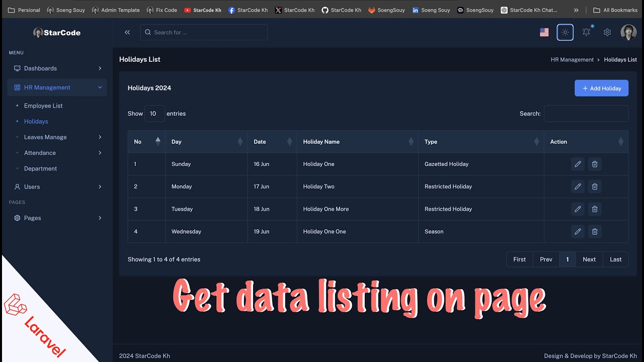Open the US flag language selector
This screenshot has height=362, width=644.
pyautogui.click(x=544, y=32)
